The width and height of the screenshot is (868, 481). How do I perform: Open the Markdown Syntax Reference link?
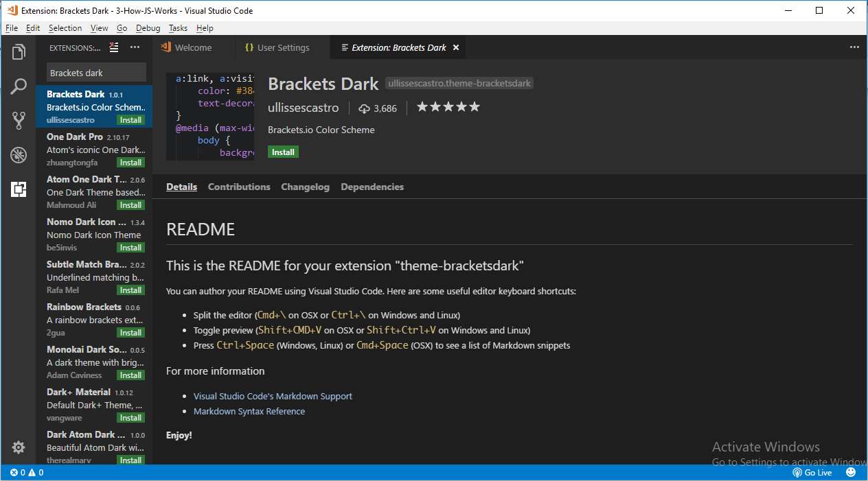pyautogui.click(x=249, y=411)
